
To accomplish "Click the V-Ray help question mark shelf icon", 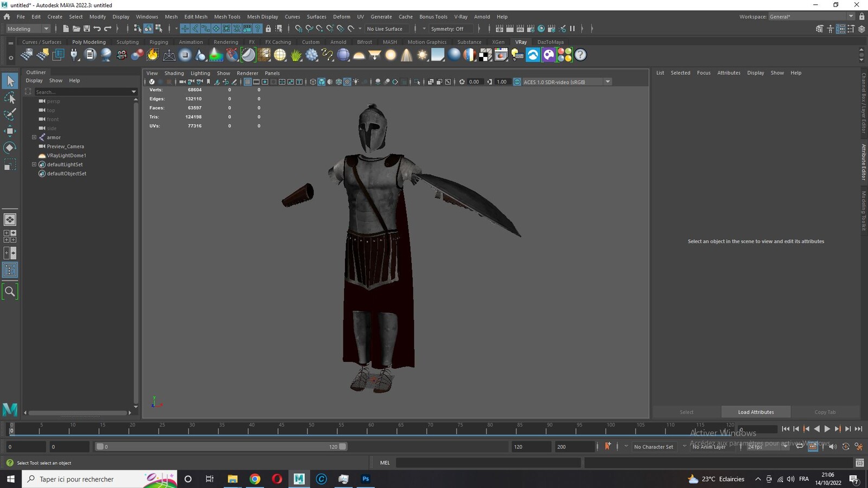I will pos(580,55).
